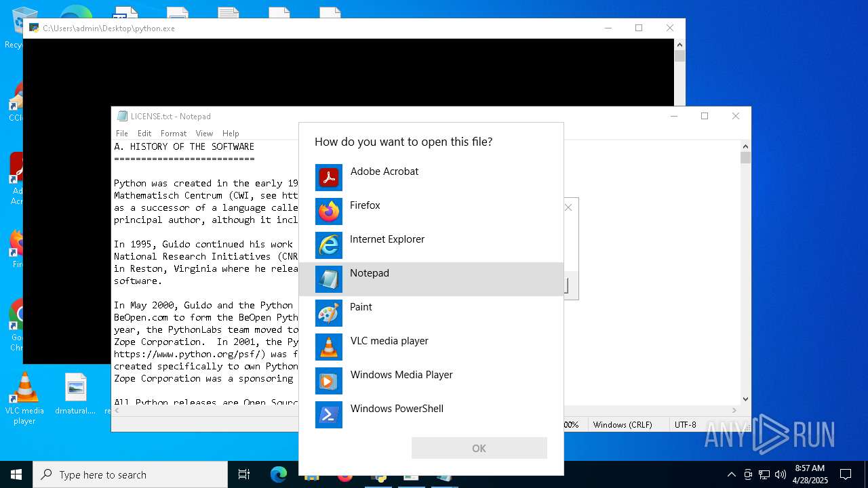Image resolution: width=868 pixels, height=488 pixels.
Task: Select VLC media player in the list
Action: (x=431, y=347)
